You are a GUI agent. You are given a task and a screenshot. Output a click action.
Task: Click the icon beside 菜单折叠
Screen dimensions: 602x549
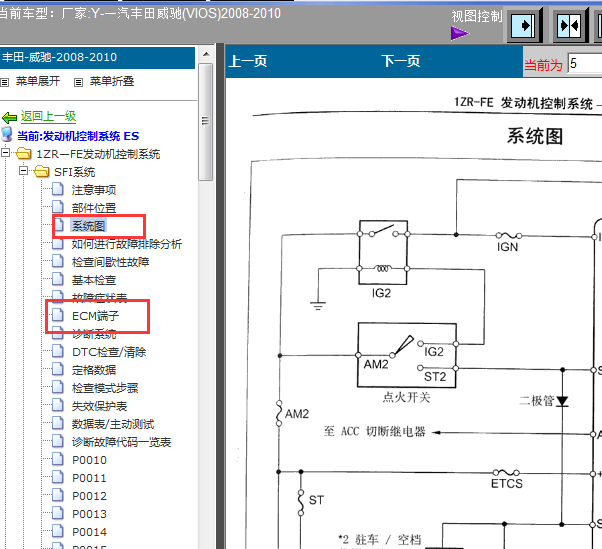tap(78, 82)
